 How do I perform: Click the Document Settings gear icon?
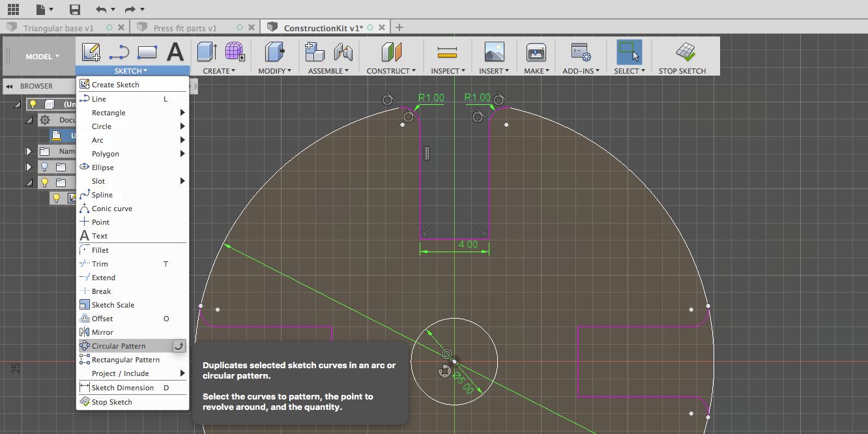[x=45, y=120]
